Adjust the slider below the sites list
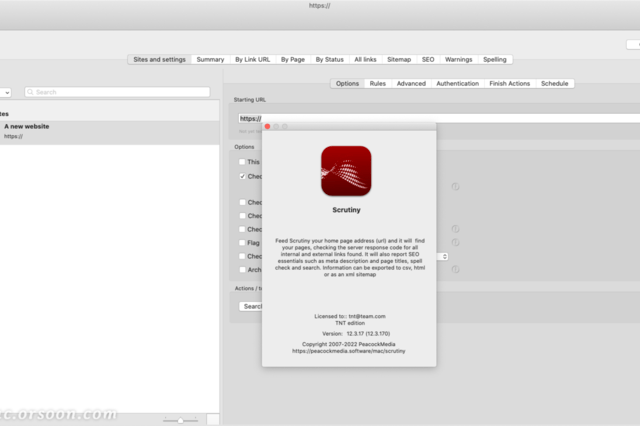The width and height of the screenshot is (640, 426). point(180,420)
